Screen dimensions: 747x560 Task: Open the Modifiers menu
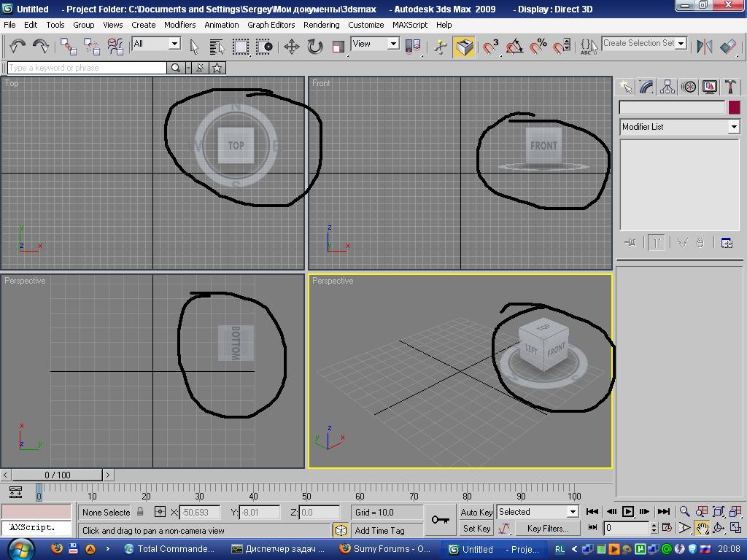[x=179, y=24]
